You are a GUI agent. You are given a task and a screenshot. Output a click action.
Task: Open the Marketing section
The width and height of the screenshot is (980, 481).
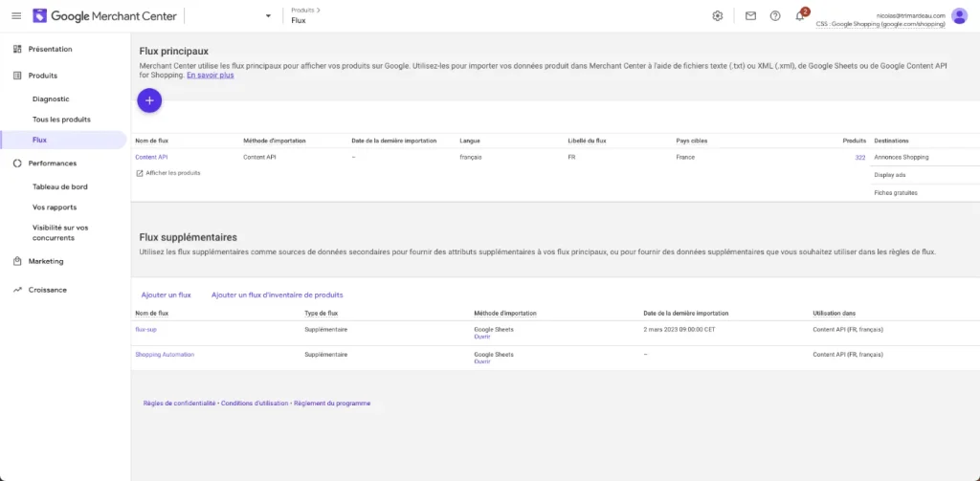(x=46, y=261)
